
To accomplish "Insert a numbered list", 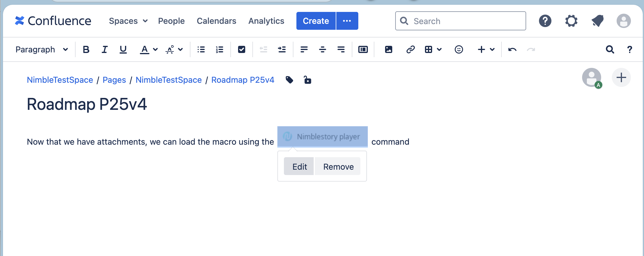I will click(x=220, y=49).
